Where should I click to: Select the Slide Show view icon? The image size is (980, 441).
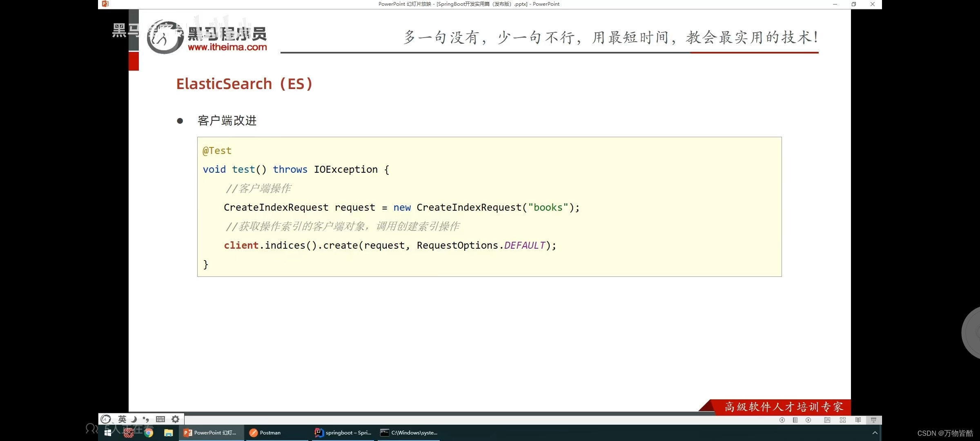pos(873,420)
